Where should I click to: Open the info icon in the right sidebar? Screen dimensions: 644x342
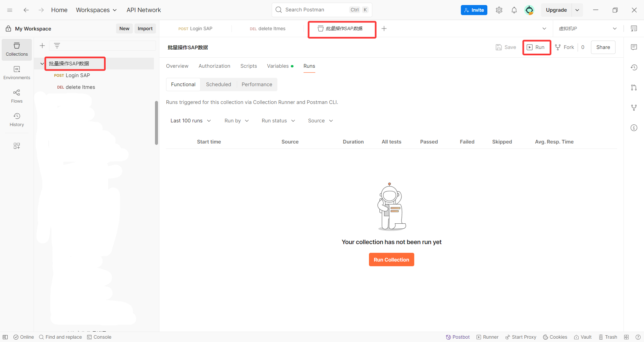[634, 128]
